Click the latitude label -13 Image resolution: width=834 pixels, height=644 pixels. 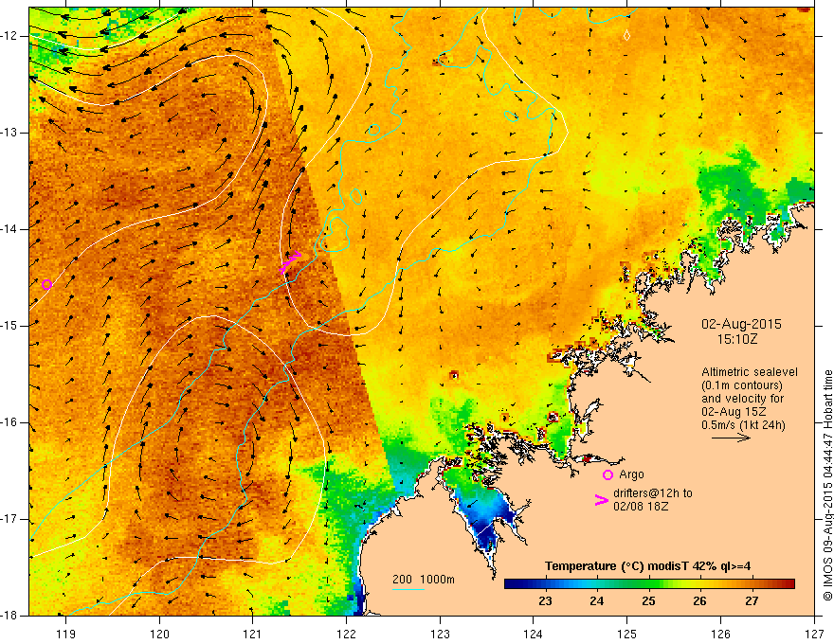tap(9, 133)
